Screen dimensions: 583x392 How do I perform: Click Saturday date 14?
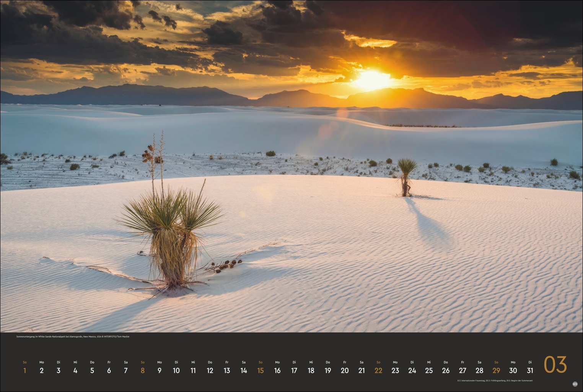pyautogui.click(x=244, y=370)
